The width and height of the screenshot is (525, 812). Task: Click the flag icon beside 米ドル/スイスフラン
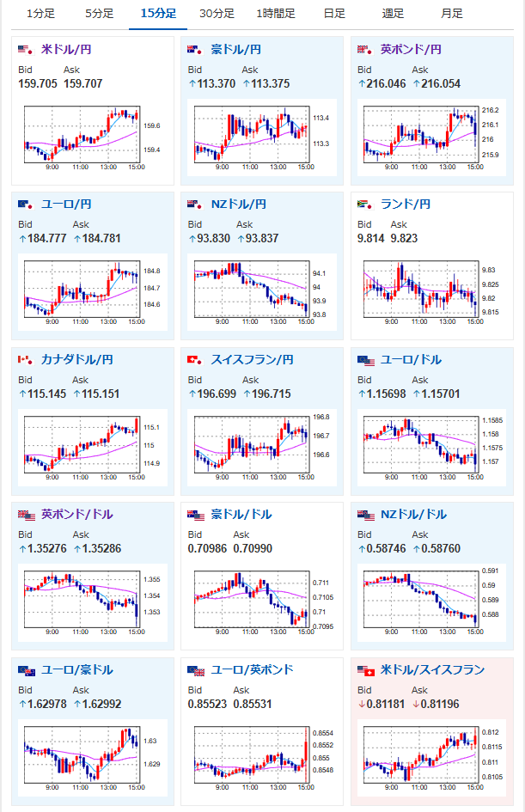(x=366, y=670)
